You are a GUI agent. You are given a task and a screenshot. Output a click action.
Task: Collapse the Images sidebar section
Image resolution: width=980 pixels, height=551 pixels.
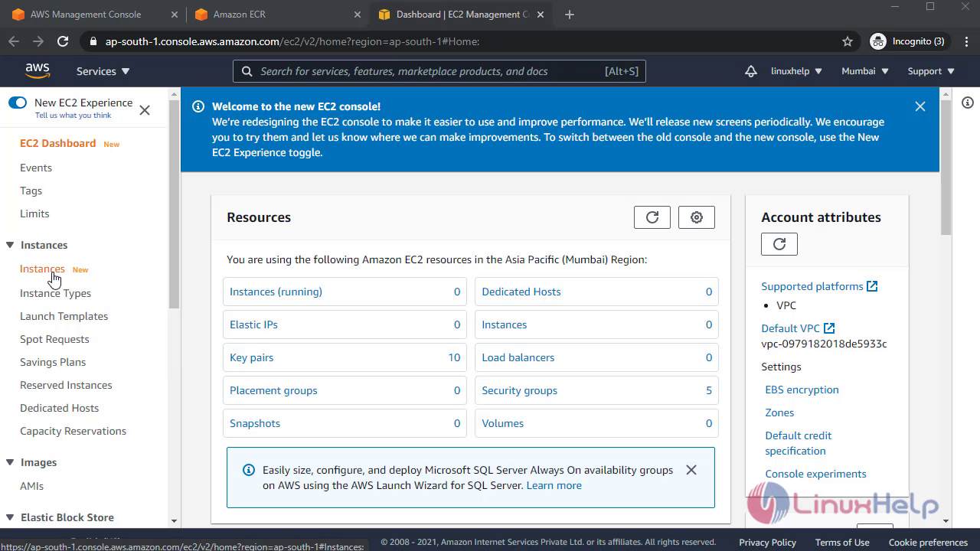10,462
